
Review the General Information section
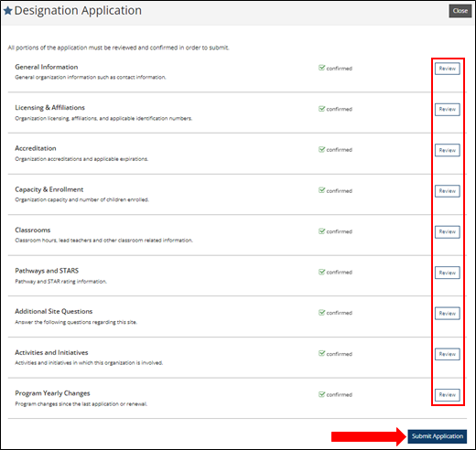click(x=448, y=69)
